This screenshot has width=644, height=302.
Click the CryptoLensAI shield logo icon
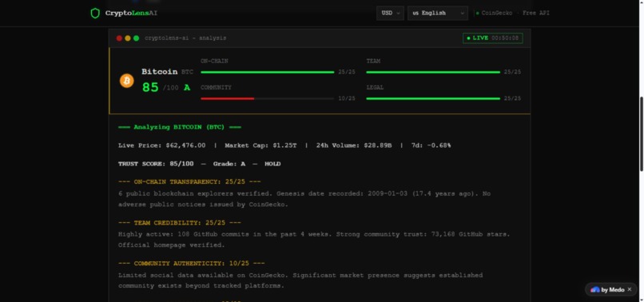point(95,13)
